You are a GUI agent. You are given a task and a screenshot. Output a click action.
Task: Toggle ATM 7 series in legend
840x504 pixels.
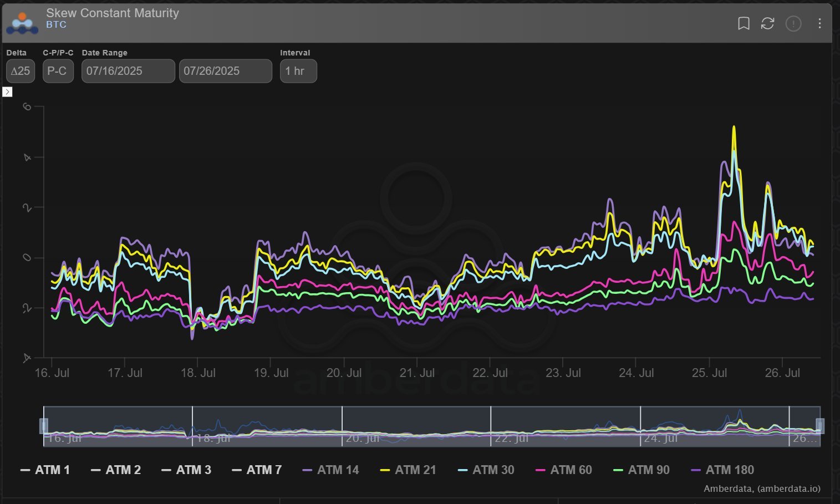click(256, 470)
